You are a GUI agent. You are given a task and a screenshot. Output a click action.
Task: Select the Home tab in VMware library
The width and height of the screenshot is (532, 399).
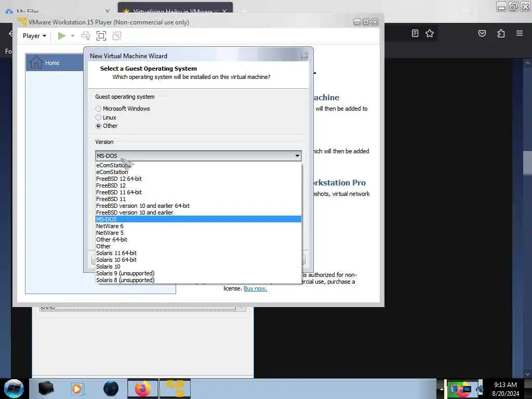[x=55, y=63]
